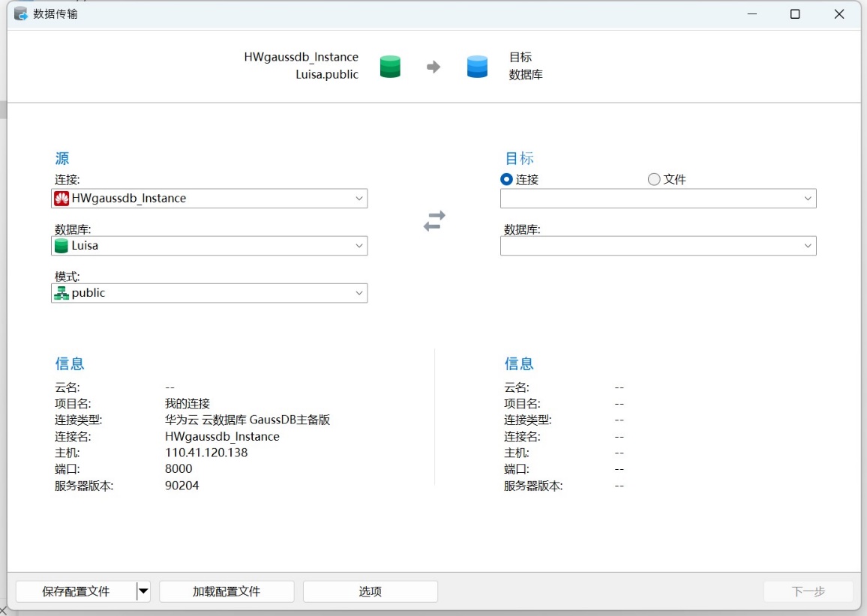867x616 pixels.
Task: Click the target 连接类型 label
Action: click(527, 420)
